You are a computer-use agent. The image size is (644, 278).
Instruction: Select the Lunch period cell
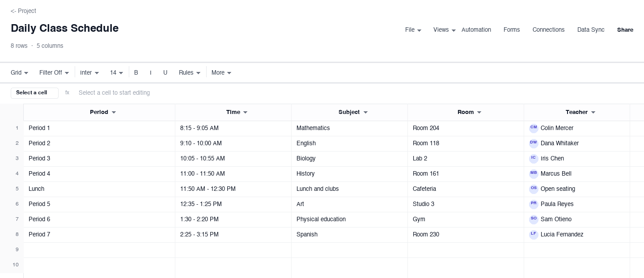[x=99, y=189]
